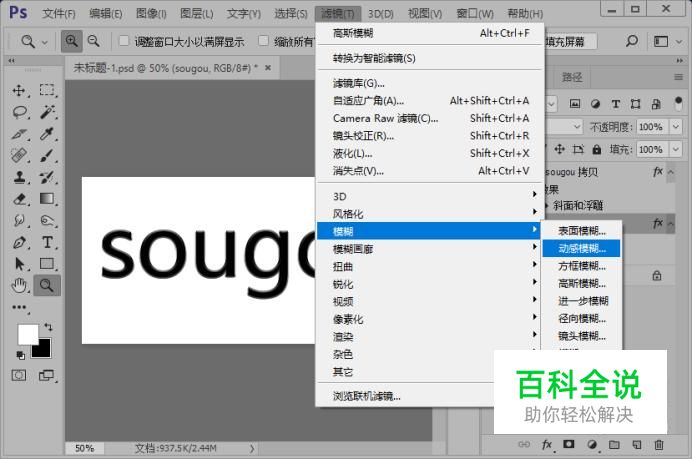This screenshot has height=459, width=692.
Task: Select the Eraser tool
Action: coord(19,199)
